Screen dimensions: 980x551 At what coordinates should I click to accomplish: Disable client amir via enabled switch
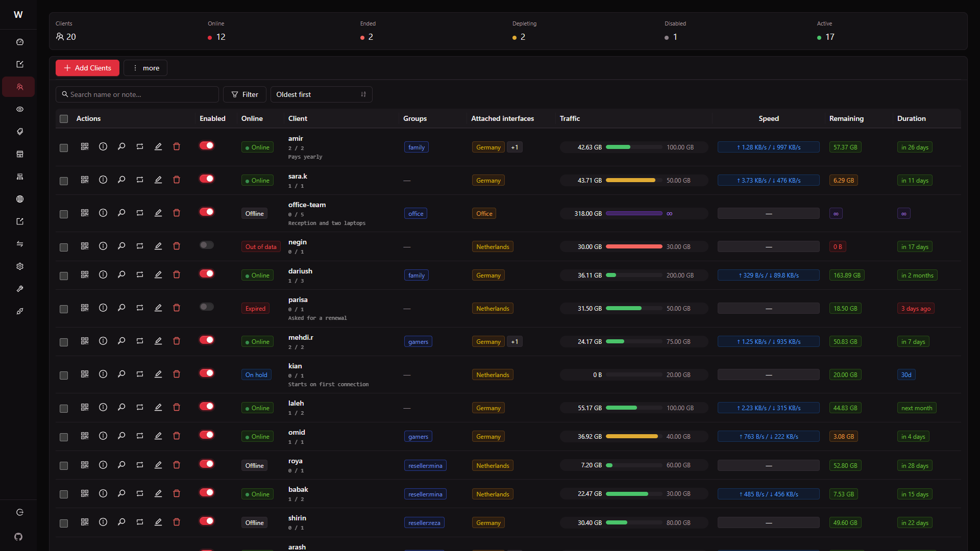[x=207, y=145]
